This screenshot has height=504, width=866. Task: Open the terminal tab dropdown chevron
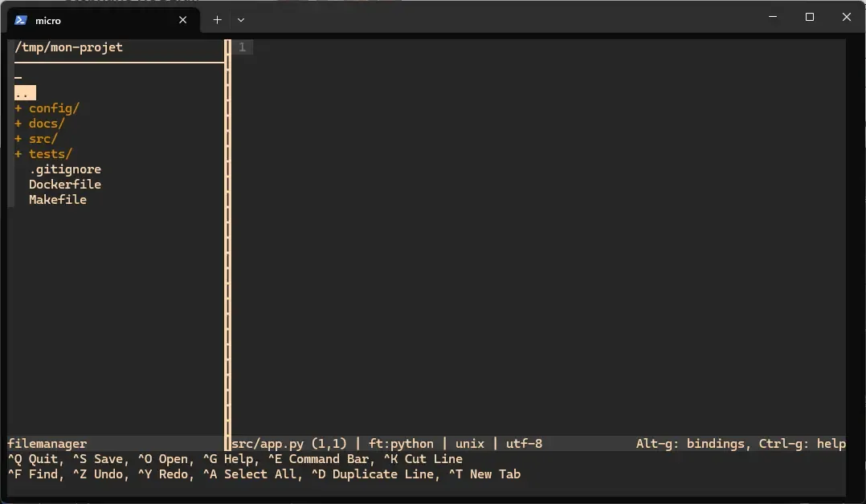click(x=240, y=20)
